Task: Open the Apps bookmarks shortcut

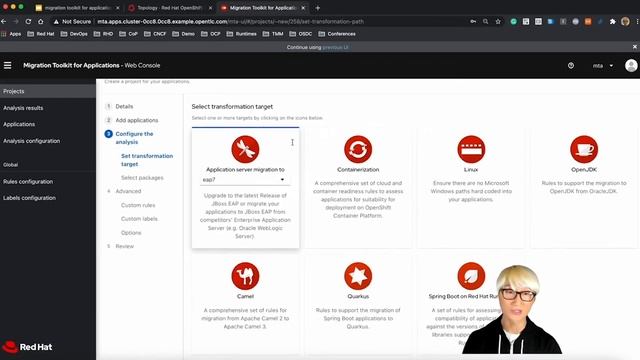Action: 11,34
